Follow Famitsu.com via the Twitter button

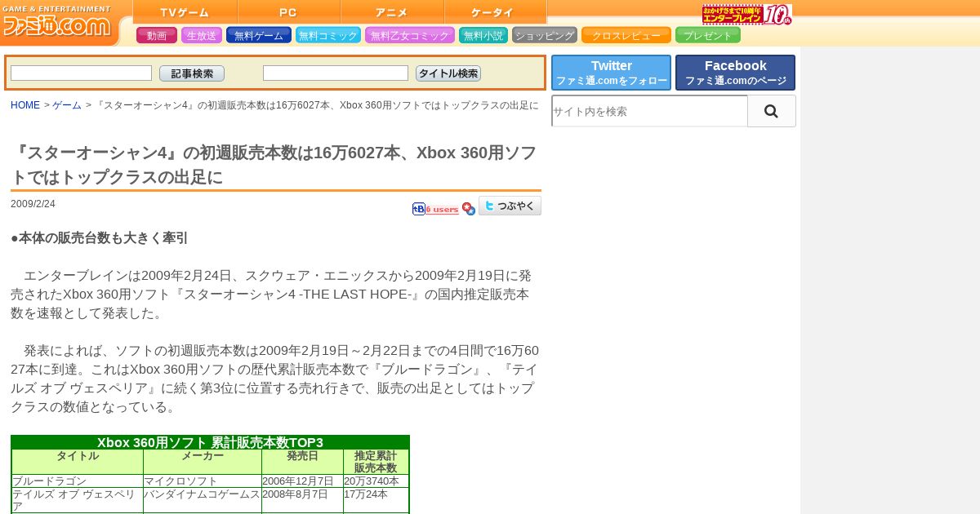coord(611,73)
